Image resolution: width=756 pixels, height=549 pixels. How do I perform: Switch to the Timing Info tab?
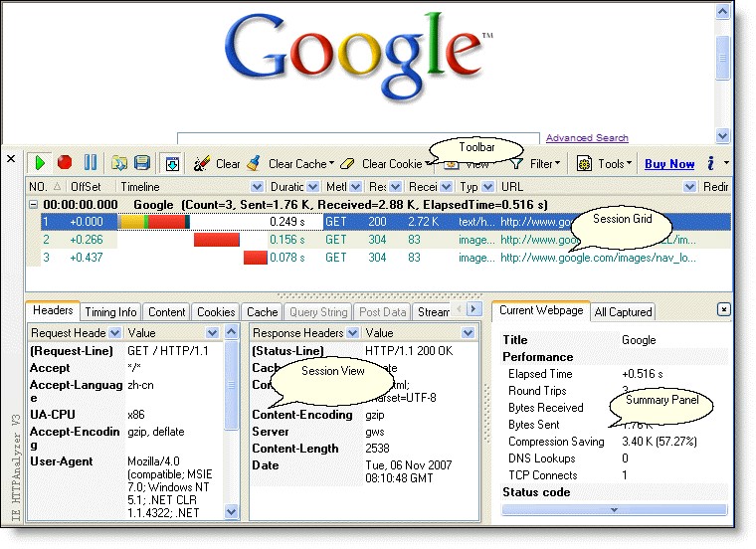coord(111,312)
